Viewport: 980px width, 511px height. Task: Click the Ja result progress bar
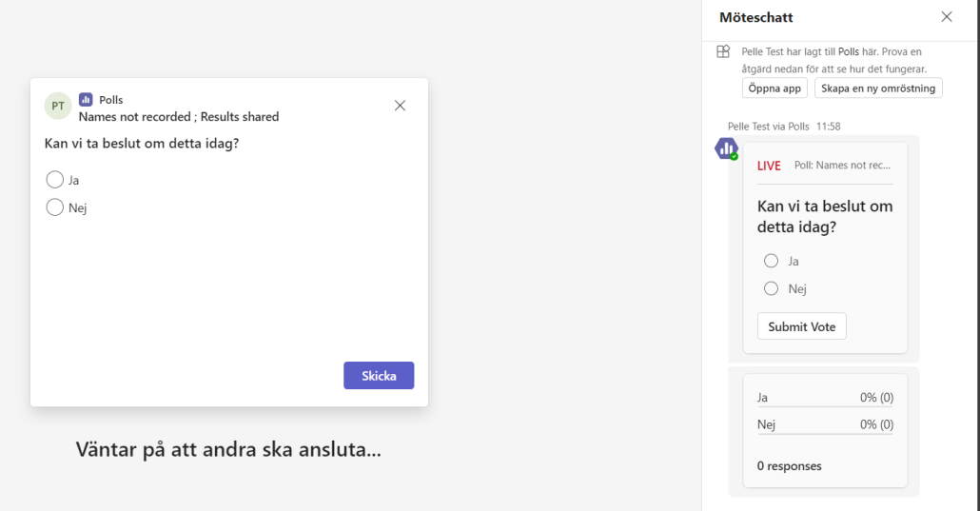[825, 406]
